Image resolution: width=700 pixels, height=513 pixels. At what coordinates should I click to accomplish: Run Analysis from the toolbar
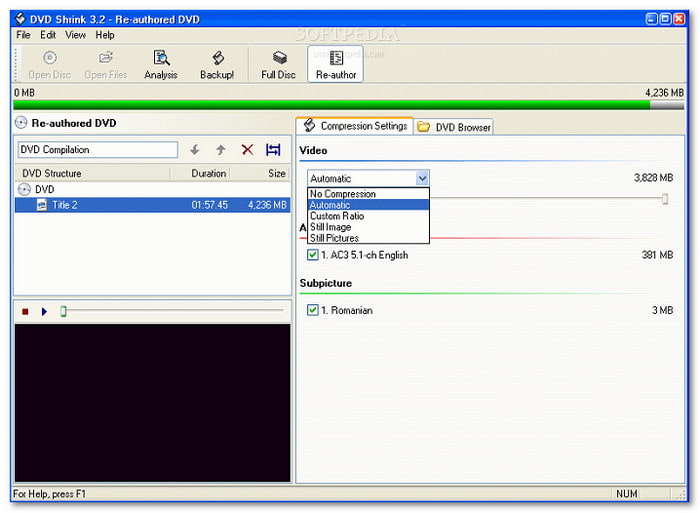pyautogui.click(x=161, y=64)
